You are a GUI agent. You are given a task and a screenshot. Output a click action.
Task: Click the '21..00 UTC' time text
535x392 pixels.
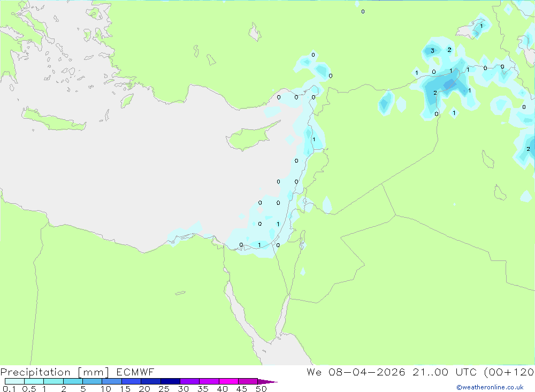(445, 372)
